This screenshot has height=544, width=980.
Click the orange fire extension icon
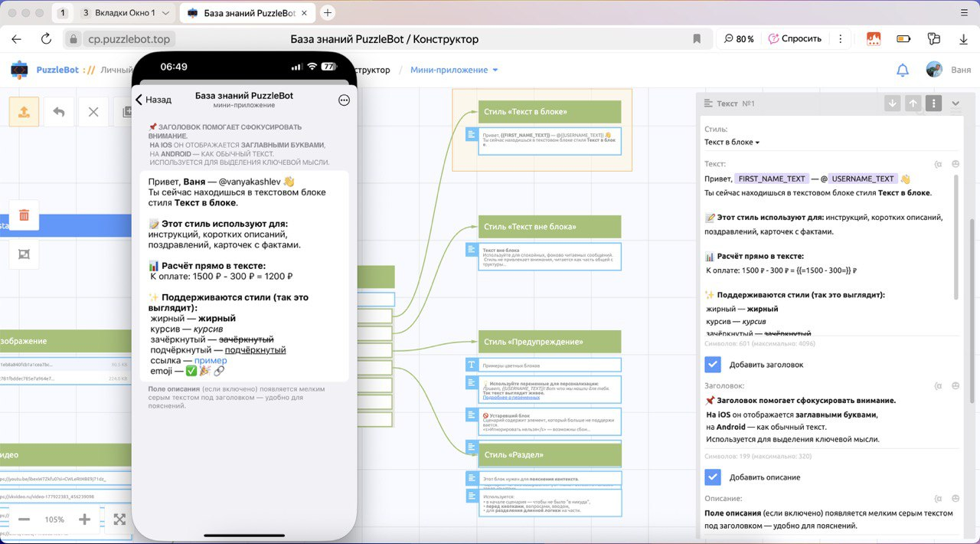coord(873,39)
